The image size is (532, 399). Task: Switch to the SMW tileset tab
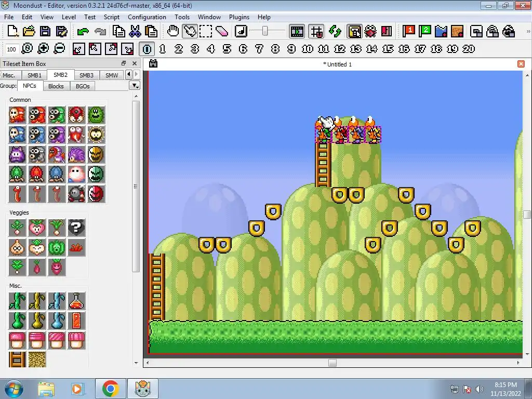pyautogui.click(x=112, y=75)
